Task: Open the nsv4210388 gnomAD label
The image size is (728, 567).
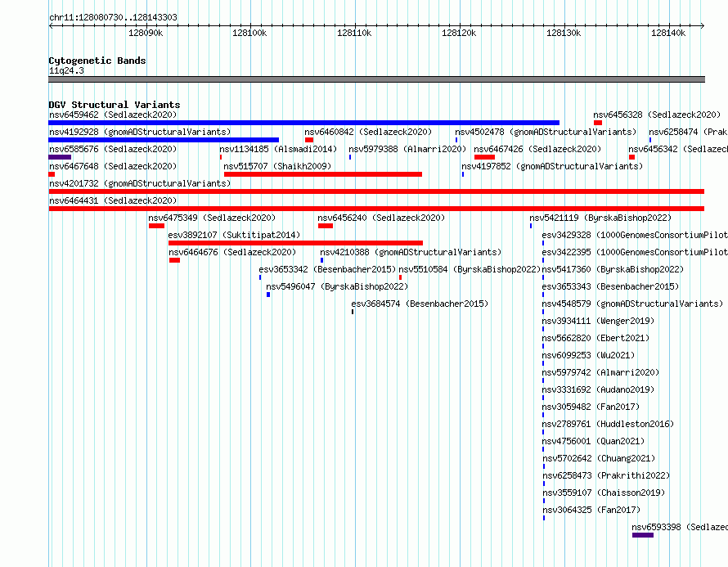Action: pyautogui.click(x=411, y=252)
